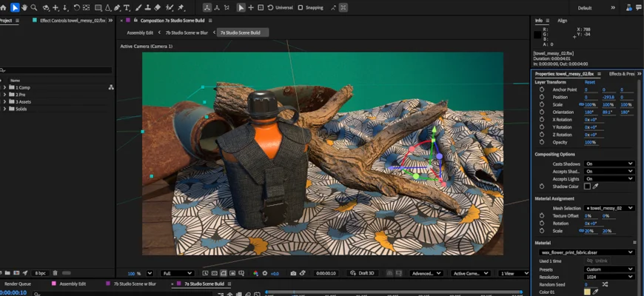Open Mesh Selection dropdown
644x296 pixels.
[609, 208]
